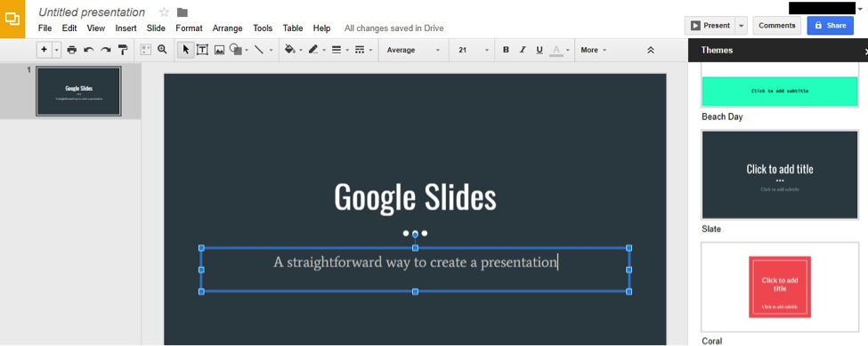The image size is (868, 346).
Task: Open the Tools menu
Action: pyautogui.click(x=263, y=28)
